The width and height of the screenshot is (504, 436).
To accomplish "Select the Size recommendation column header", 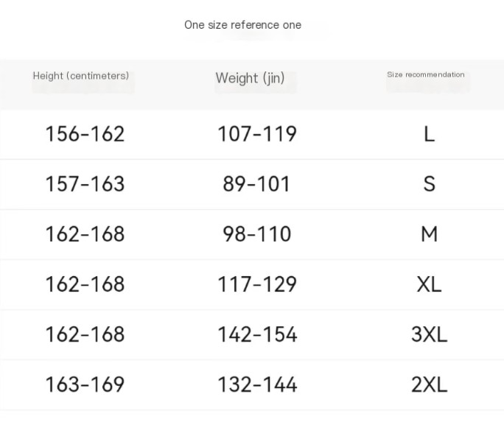I will tap(426, 74).
